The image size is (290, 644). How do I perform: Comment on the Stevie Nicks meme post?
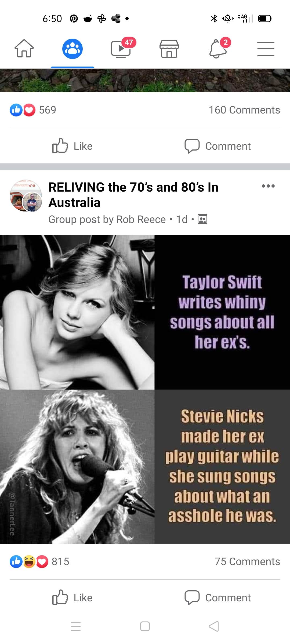pyautogui.click(x=218, y=598)
